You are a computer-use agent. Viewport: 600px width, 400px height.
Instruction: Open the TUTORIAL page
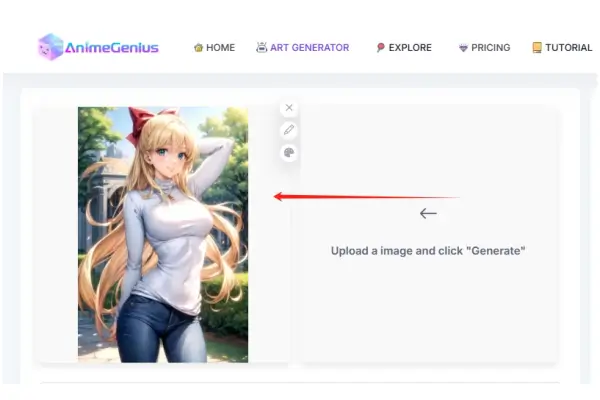pyautogui.click(x=562, y=48)
